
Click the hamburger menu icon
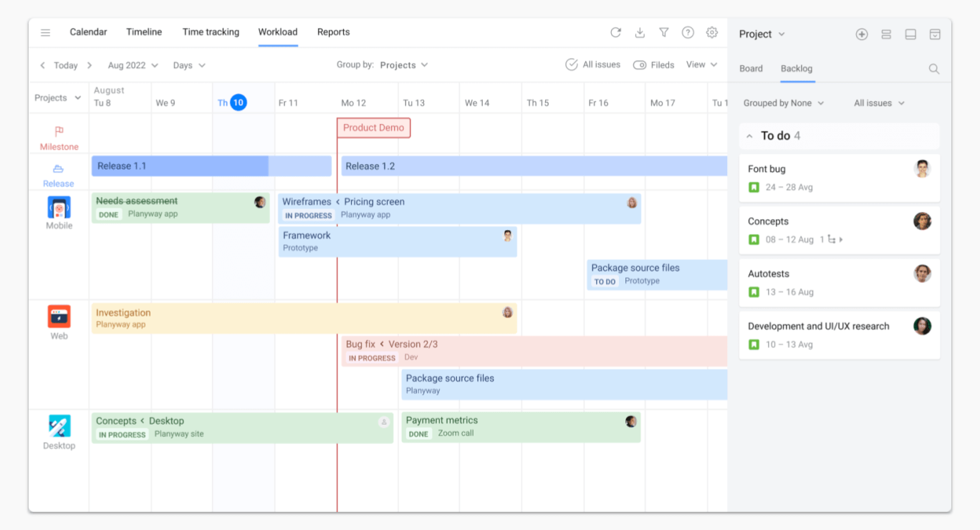coord(46,32)
